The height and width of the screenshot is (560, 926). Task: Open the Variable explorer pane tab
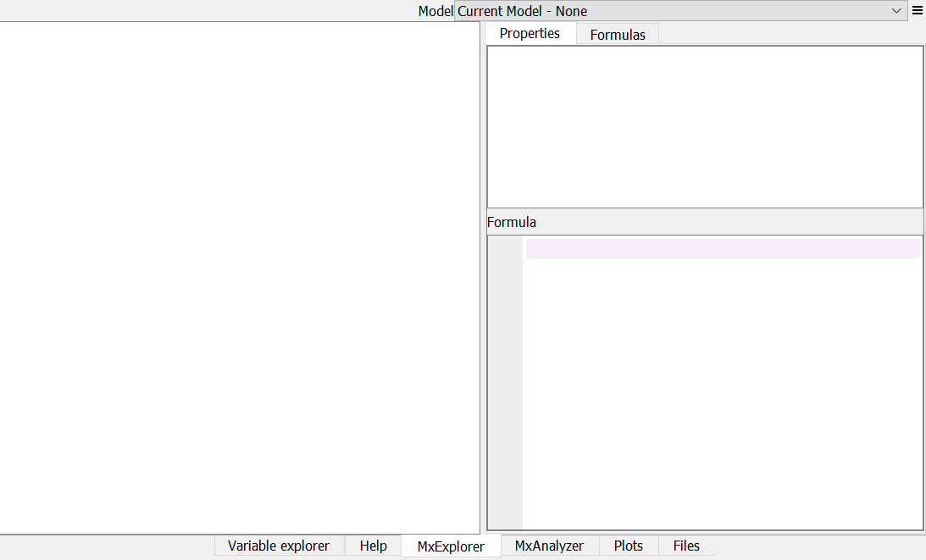point(279,546)
